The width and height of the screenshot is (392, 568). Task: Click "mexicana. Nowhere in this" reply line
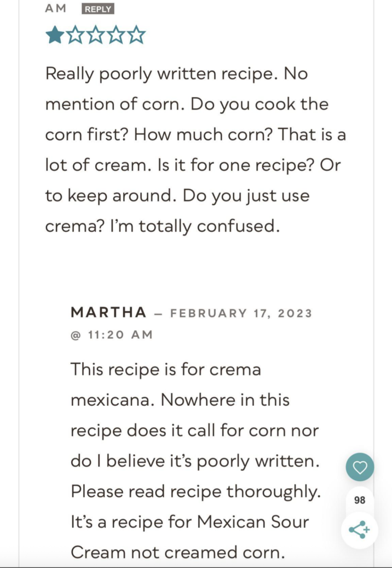pyautogui.click(x=180, y=400)
